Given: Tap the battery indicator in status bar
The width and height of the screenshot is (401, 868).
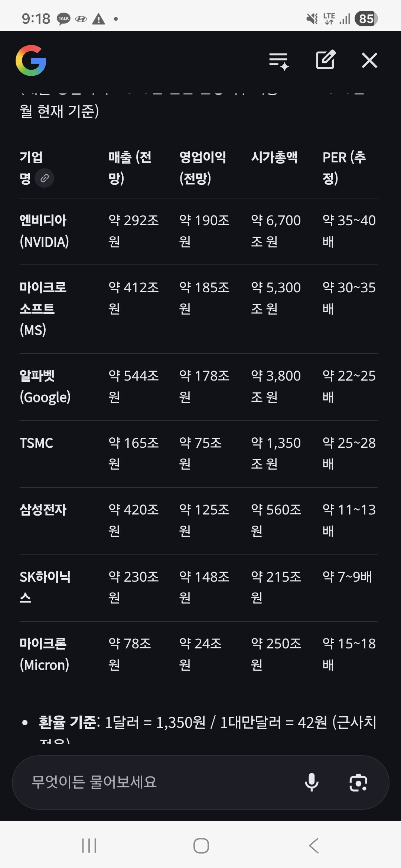Looking at the screenshot, I should (366, 19).
